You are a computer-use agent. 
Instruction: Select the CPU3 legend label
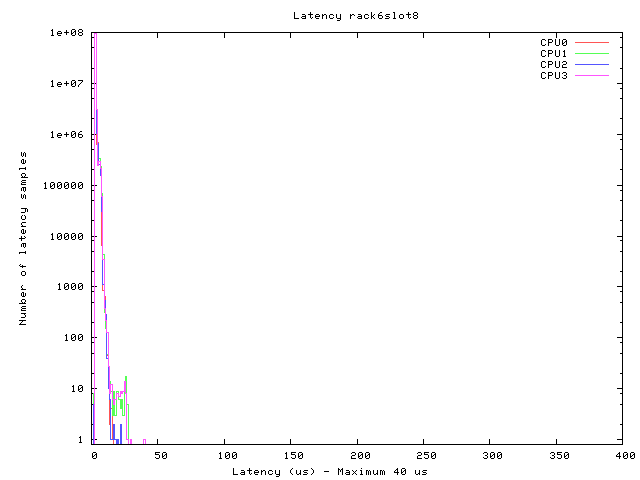click(553, 76)
